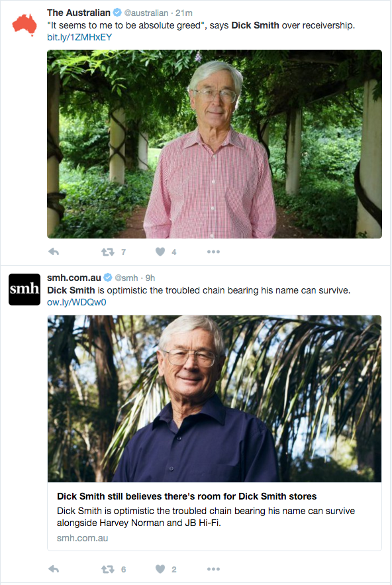Like The Australian's tweet with 4 likes
The width and height of the screenshot is (392, 585).
click(160, 252)
